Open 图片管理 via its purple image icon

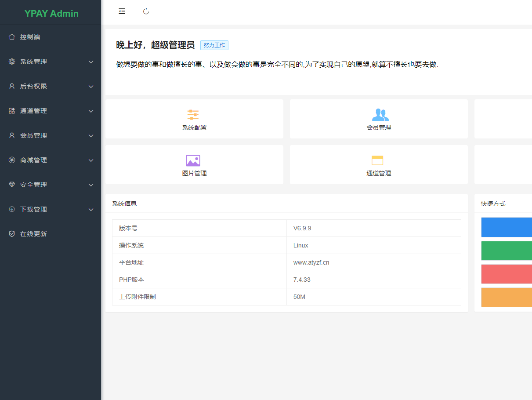click(x=193, y=160)
